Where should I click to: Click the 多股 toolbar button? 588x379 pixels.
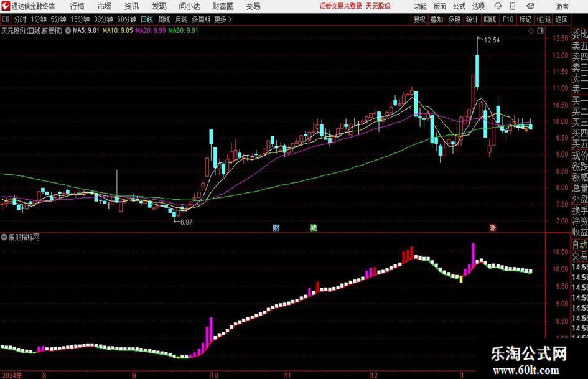click(454, 19)
